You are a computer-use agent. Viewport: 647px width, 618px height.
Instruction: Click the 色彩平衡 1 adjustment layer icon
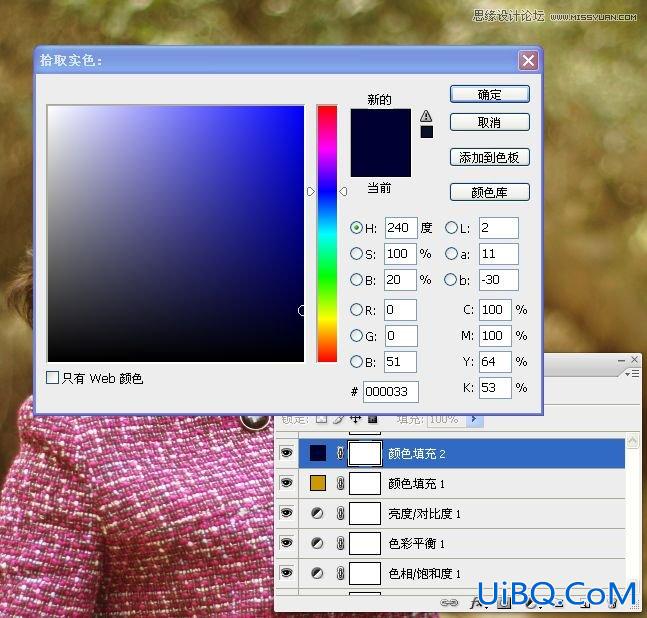pos(317,543)
